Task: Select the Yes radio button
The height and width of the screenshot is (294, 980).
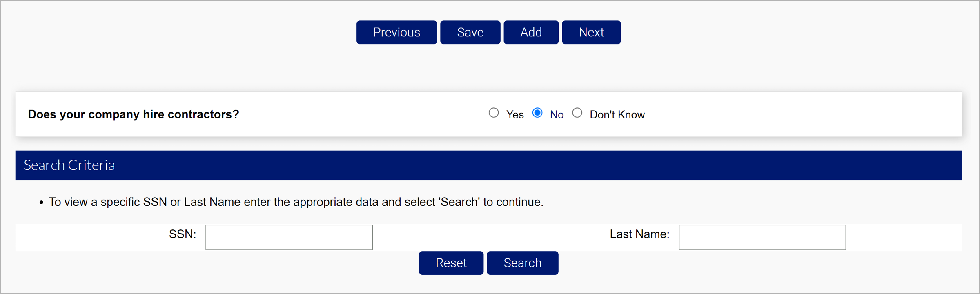Action: (494, 113)
